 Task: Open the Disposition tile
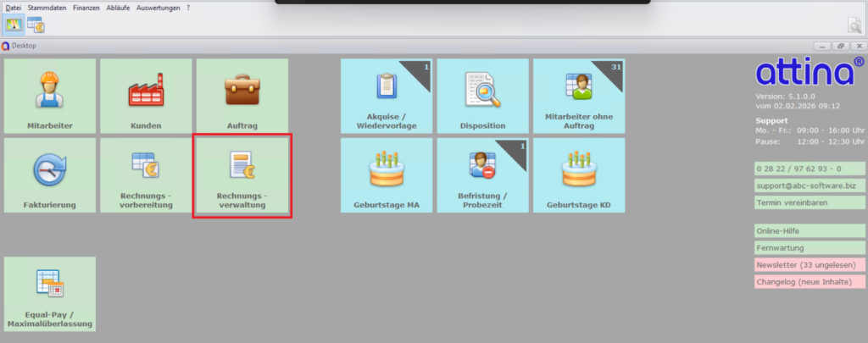(x=482, y=97)
